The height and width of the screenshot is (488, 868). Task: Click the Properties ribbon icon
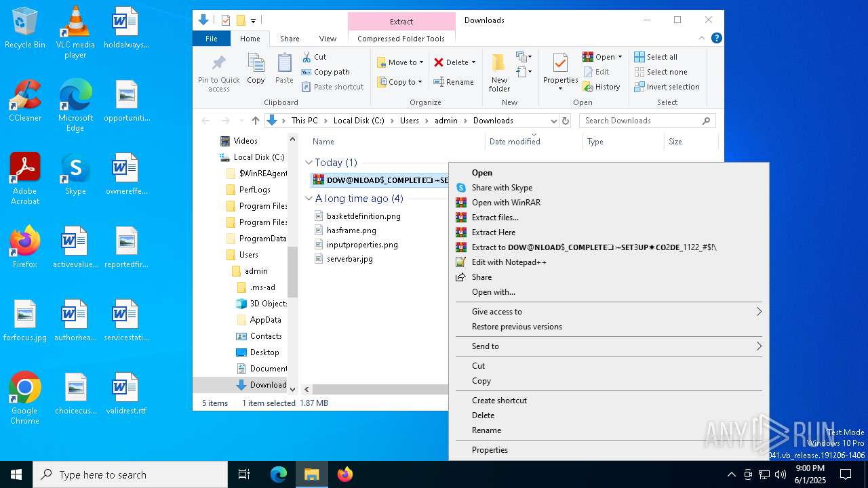coord(560,63)
